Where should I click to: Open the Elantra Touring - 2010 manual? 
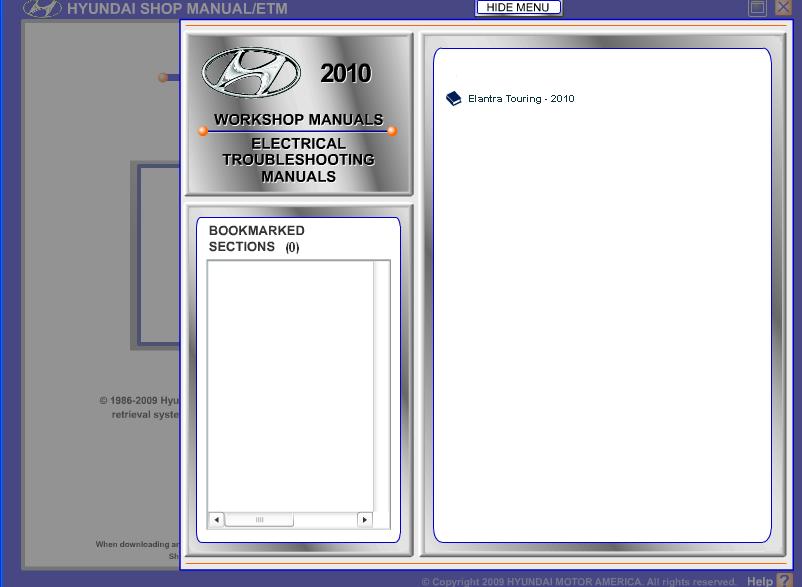coord(521,99)
